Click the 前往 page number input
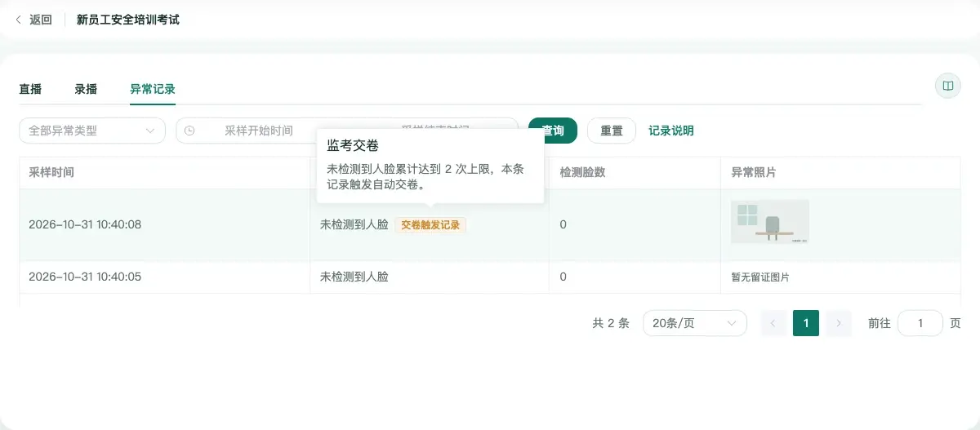The height and width of the screenshot is (430, 980). point(920,323)
